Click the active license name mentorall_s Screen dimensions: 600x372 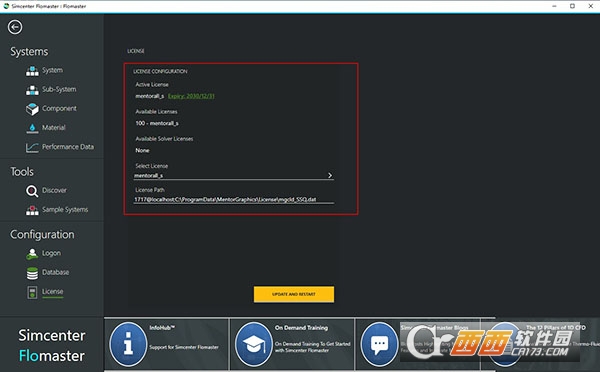point(150,96)
